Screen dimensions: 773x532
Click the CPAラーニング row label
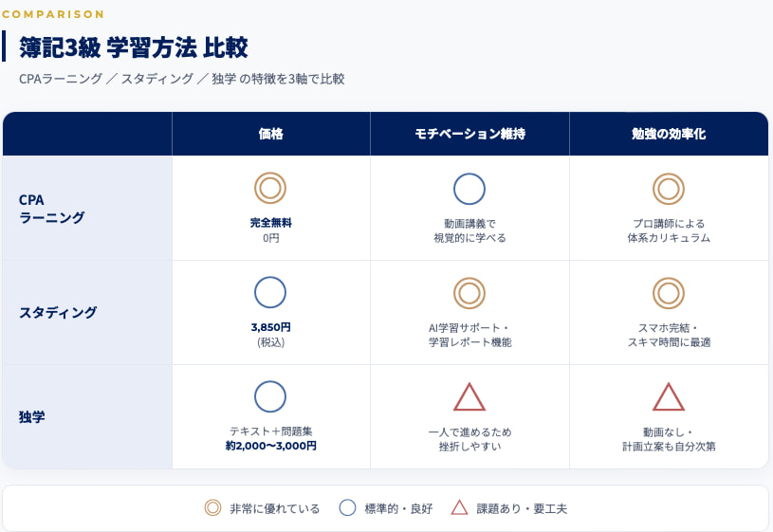pos(51,209)
